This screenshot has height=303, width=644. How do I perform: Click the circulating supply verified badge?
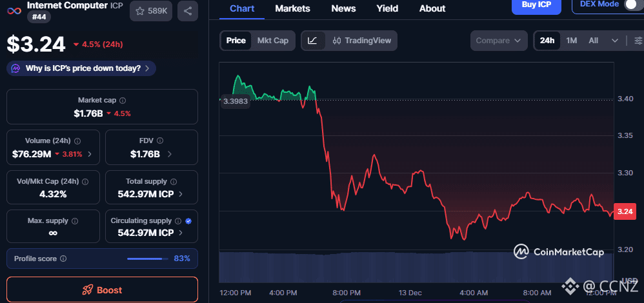click(188, 220)
